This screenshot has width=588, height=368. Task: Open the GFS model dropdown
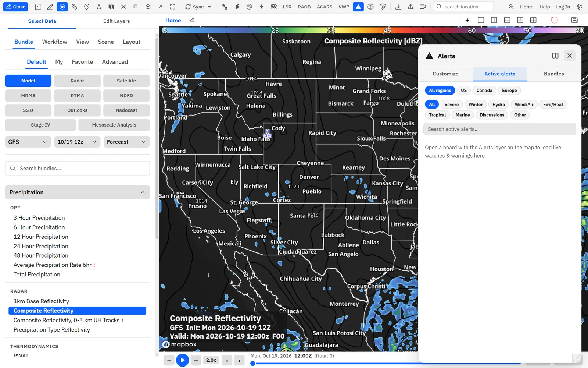pyautogui.click(x=28, y=142)
